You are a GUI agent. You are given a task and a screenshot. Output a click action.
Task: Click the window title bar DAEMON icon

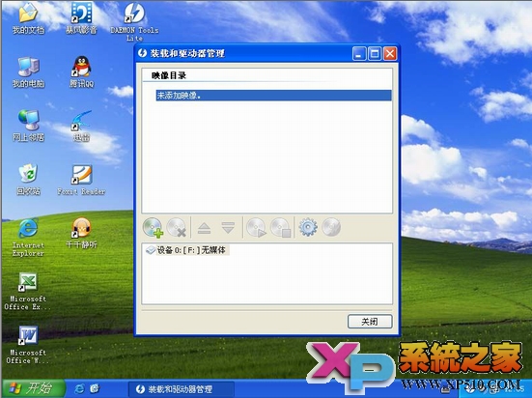click(143, 53)
